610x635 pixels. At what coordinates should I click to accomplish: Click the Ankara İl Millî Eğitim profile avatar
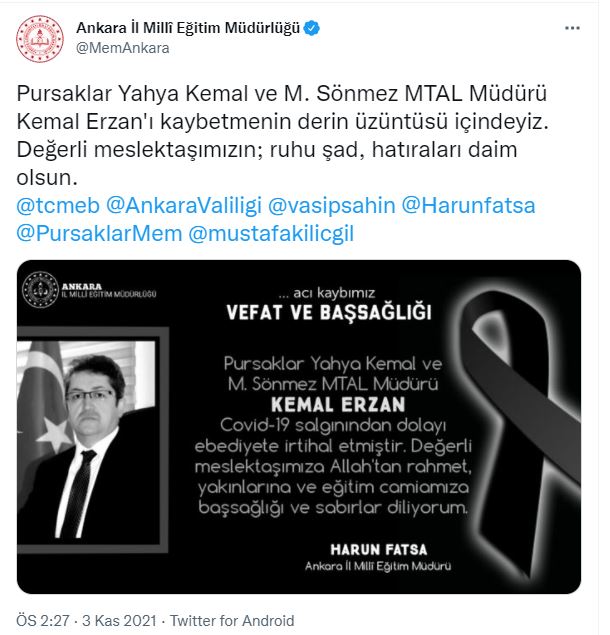pos(40,38)
